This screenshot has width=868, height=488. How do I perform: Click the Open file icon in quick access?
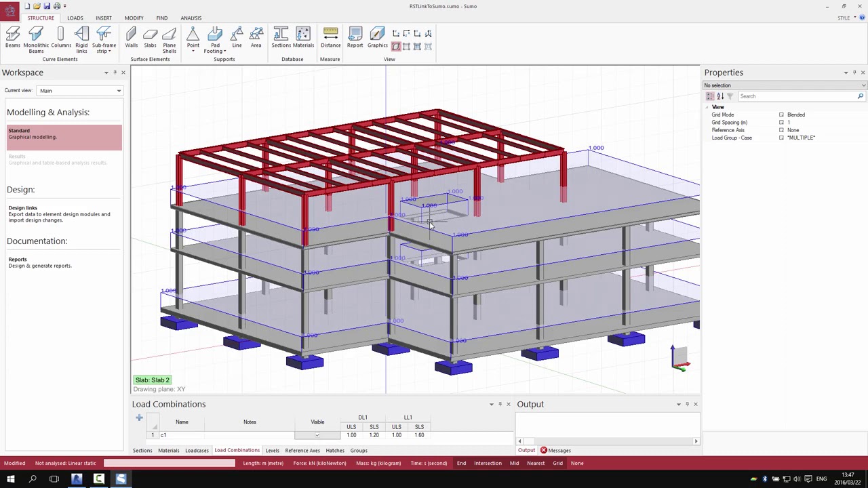click(37, 6)
